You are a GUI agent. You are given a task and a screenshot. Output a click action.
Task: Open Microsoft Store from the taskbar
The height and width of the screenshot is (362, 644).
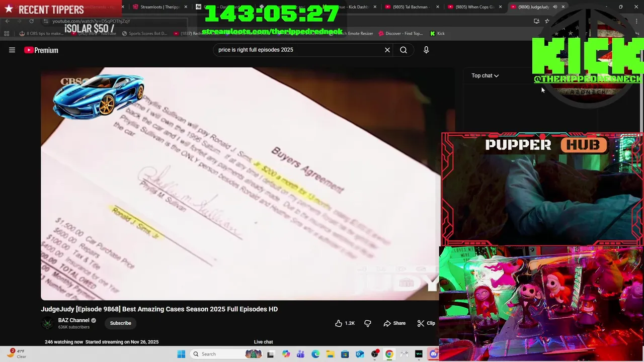point(345,354)
